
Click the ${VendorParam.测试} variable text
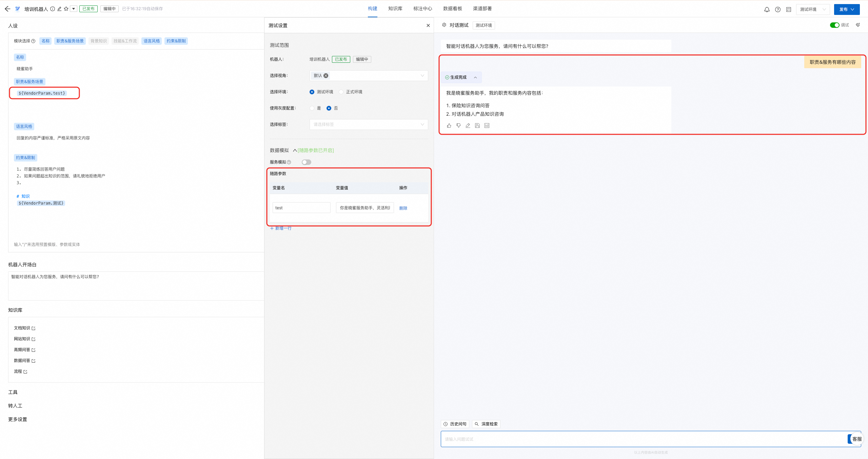coord(41,203)
